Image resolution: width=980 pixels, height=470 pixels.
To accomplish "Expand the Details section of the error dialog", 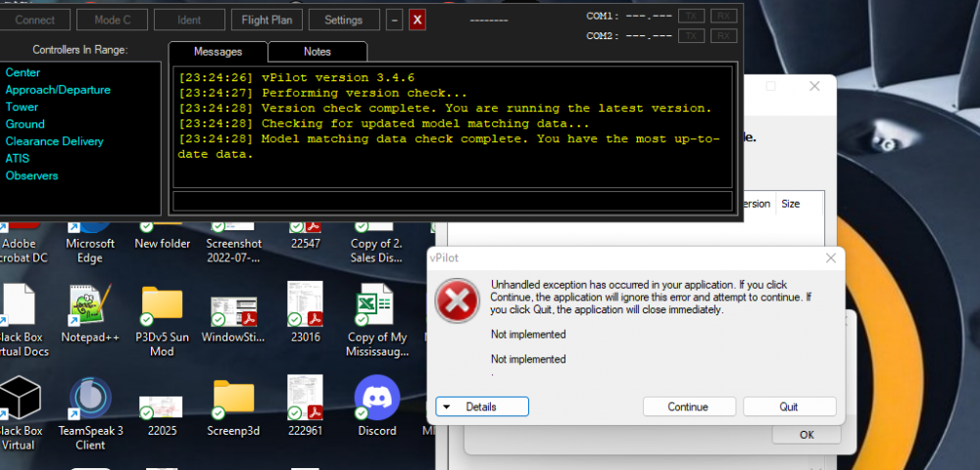I will (482, 406).
